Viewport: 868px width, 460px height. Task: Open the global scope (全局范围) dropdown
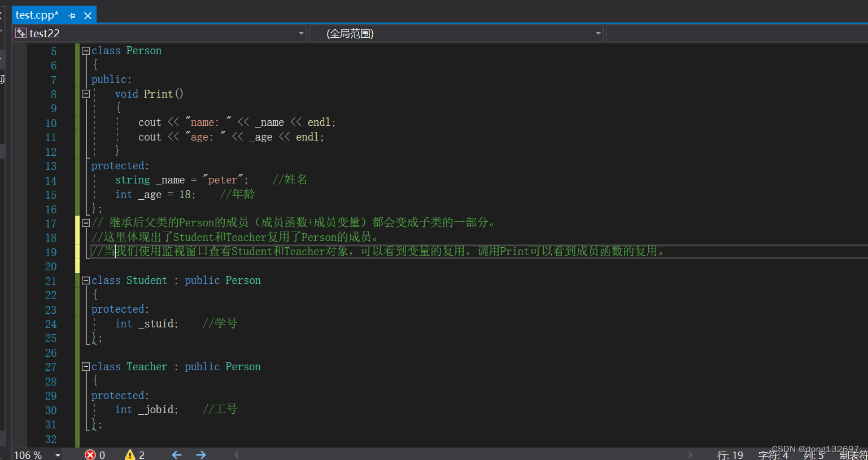(598, 34)
